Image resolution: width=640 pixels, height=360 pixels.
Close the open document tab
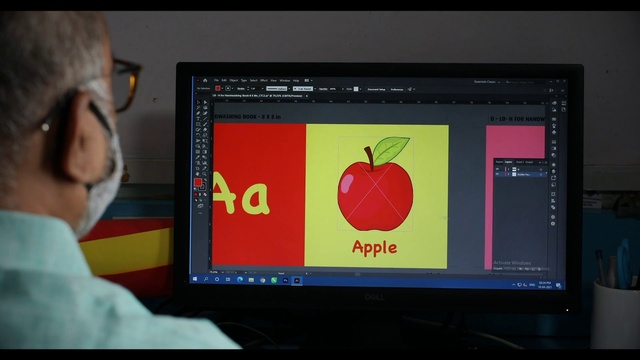click(x=307, y=96)
